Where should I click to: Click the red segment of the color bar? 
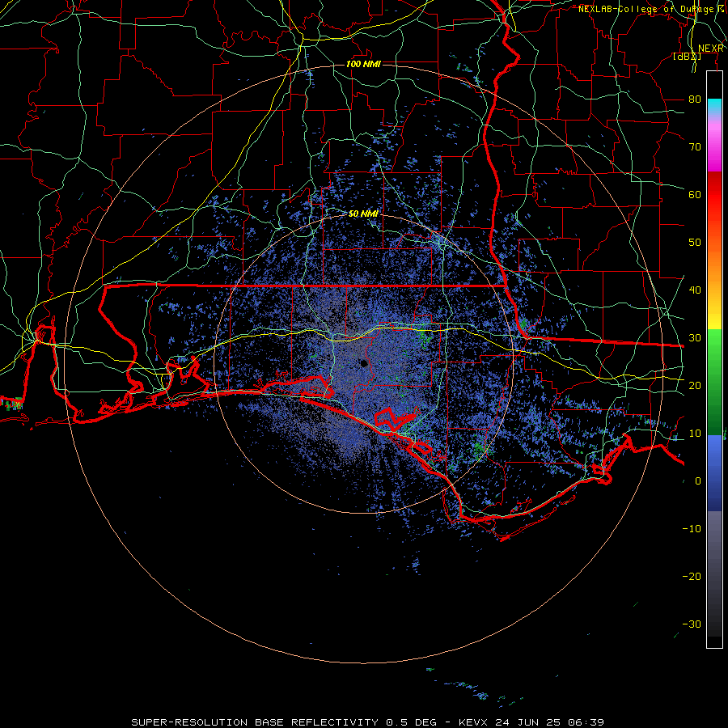tap(714, 195)
